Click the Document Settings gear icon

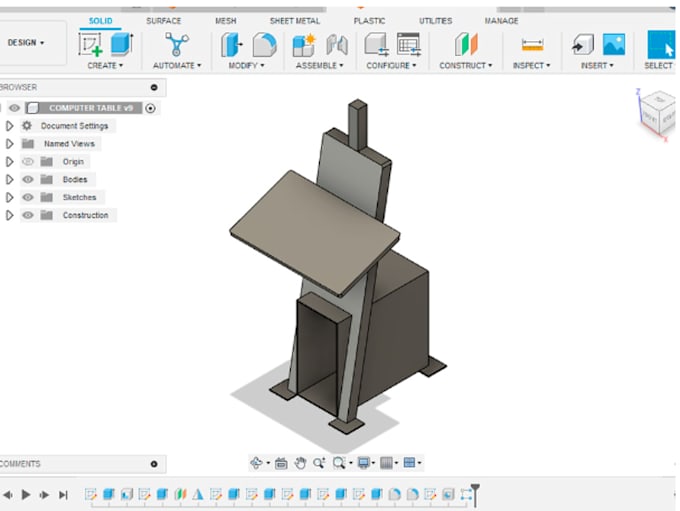(27, 126)
